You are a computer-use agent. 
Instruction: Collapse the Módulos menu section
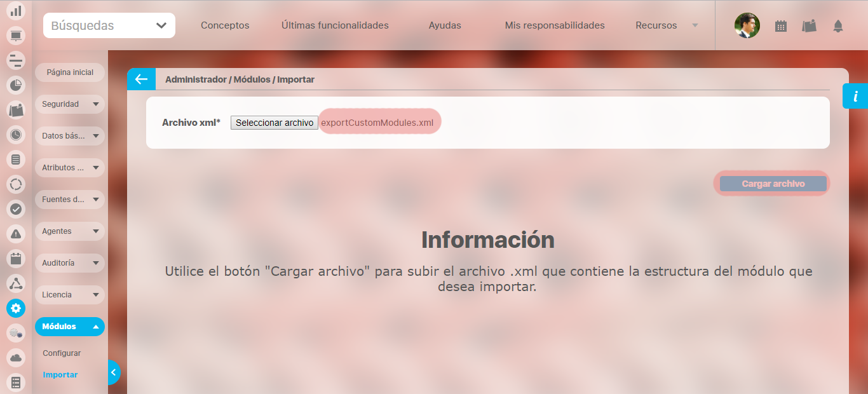point(69,327)
